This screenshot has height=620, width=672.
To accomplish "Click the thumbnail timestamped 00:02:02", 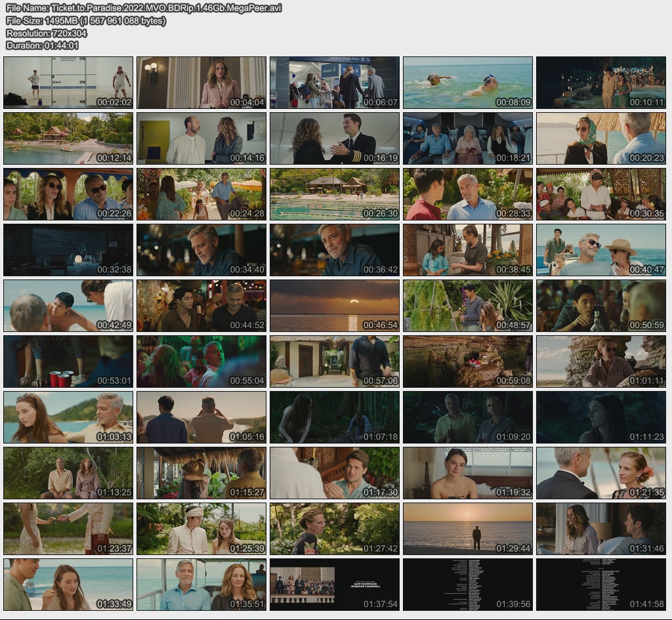I will click(x=68, y=82).
